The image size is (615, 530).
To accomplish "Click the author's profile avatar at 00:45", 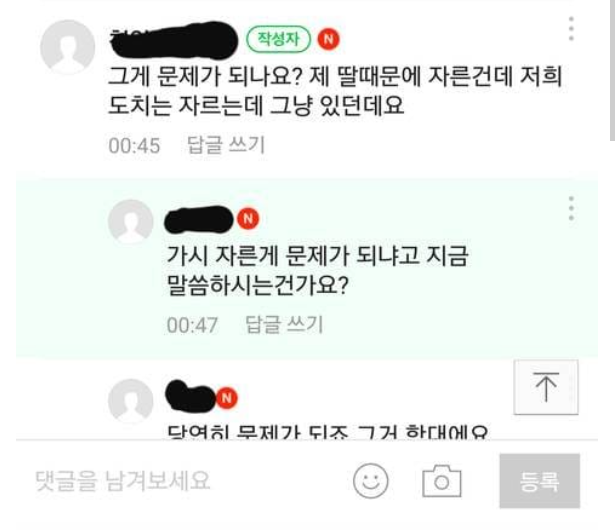I will 67,47.
